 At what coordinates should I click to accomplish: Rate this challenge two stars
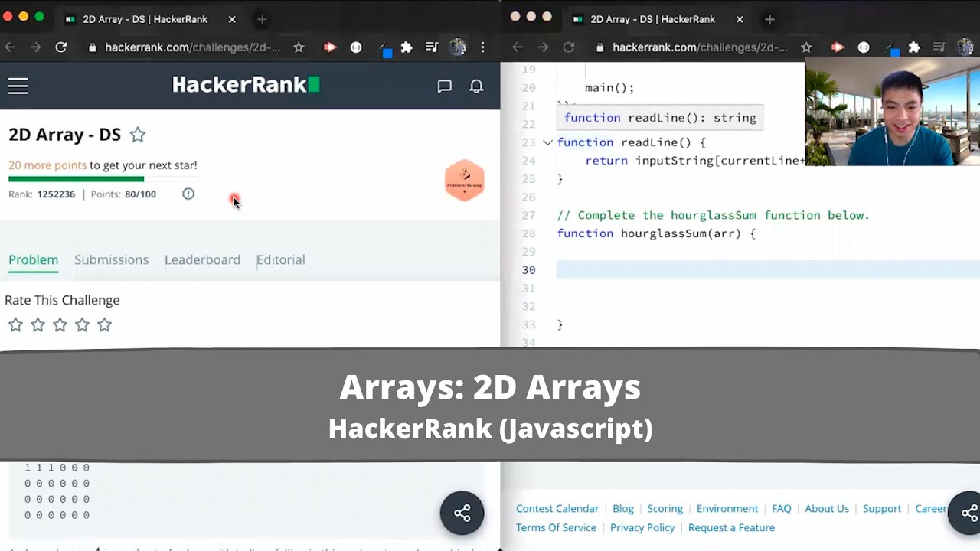coord(38,325)
